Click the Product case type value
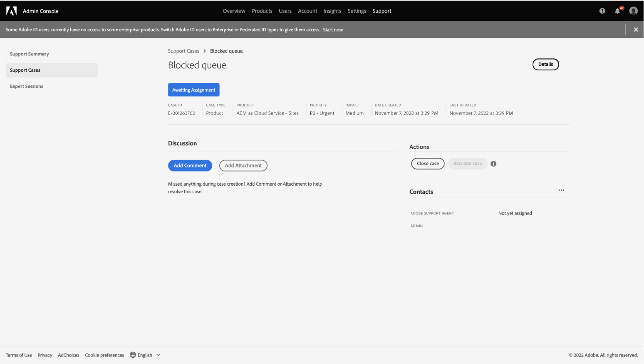The image size is (644, 364). coord(215,113)
